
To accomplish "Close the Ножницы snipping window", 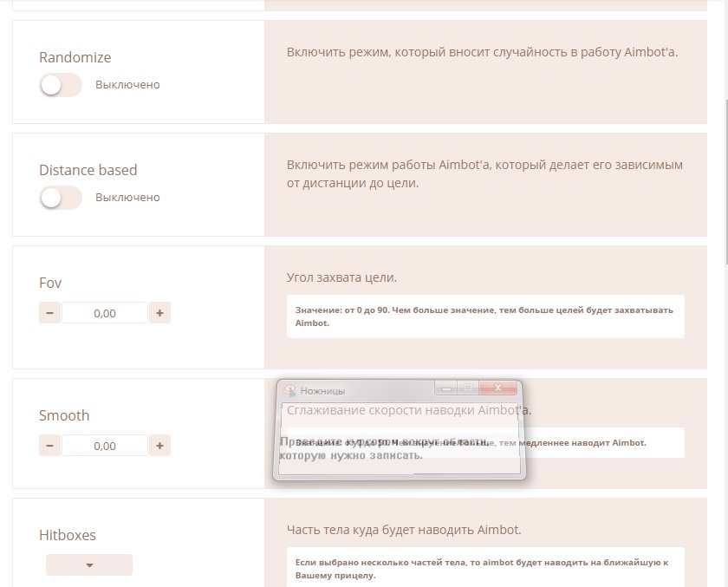I will (x=497, y=388).
